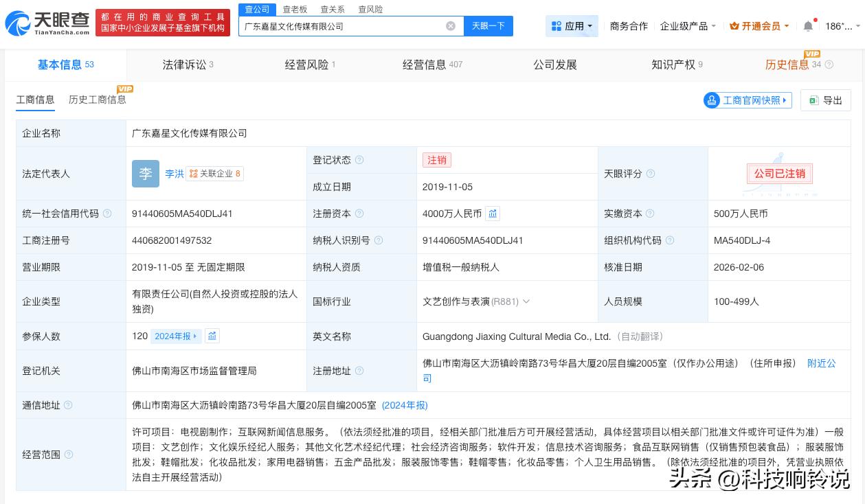Open the 商务合作 link

(x=629, y=26)
